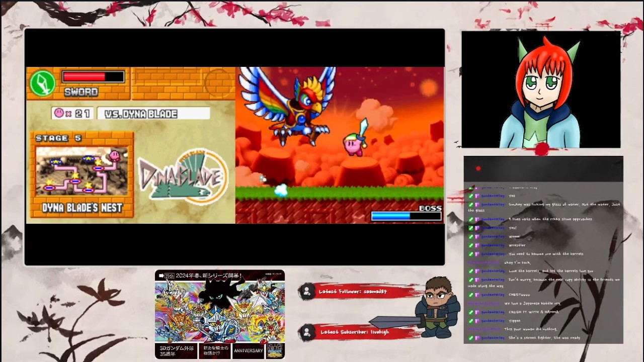Click the Dyna Blade logo emblem
This screenshot has width=644, height=362.
click(183, 176)
